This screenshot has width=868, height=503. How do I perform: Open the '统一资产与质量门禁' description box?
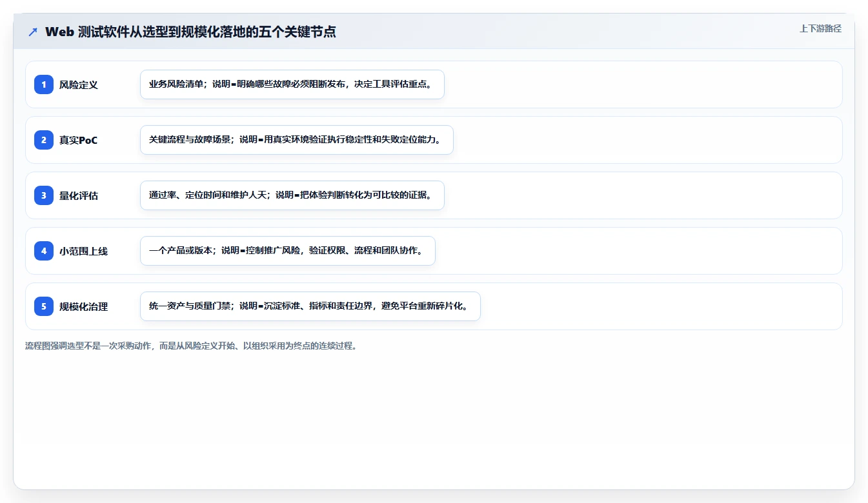[x=310, y=306]
